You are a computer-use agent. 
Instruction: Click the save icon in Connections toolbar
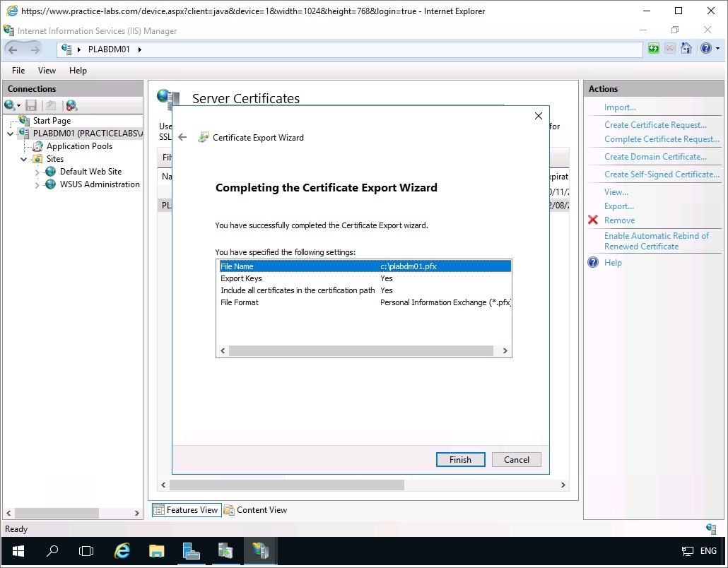coord(31,105)
